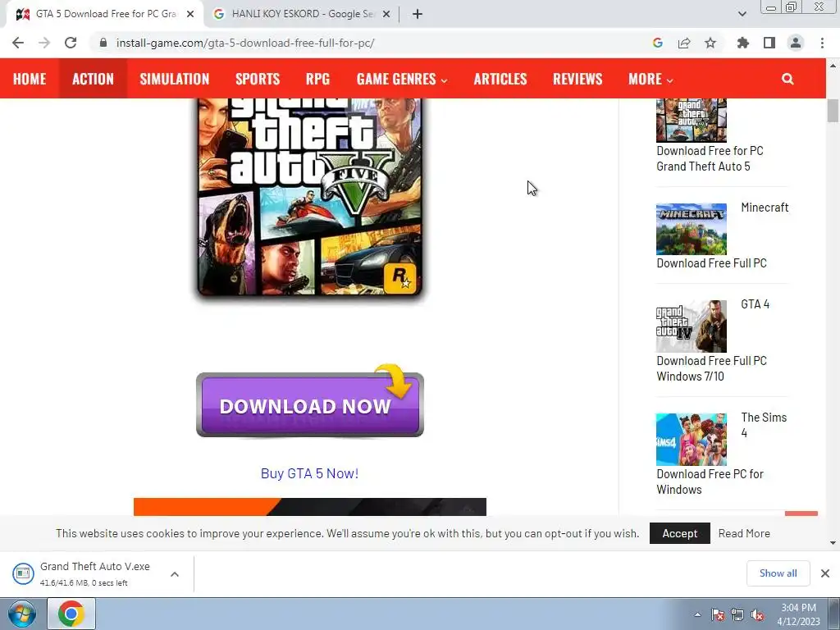Open the Google icon in address bar
Image resolution: width=840 pixels, height=630 pixels.
[658, 43]
